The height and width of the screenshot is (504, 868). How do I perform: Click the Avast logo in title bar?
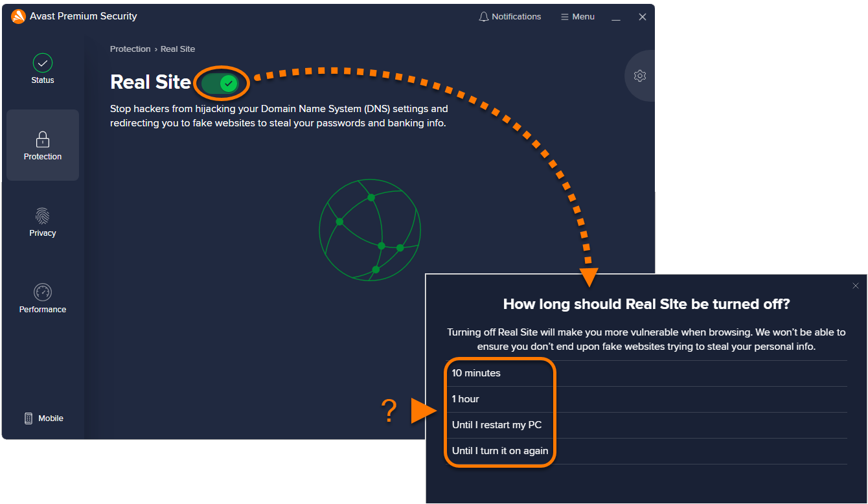(18, 17)
